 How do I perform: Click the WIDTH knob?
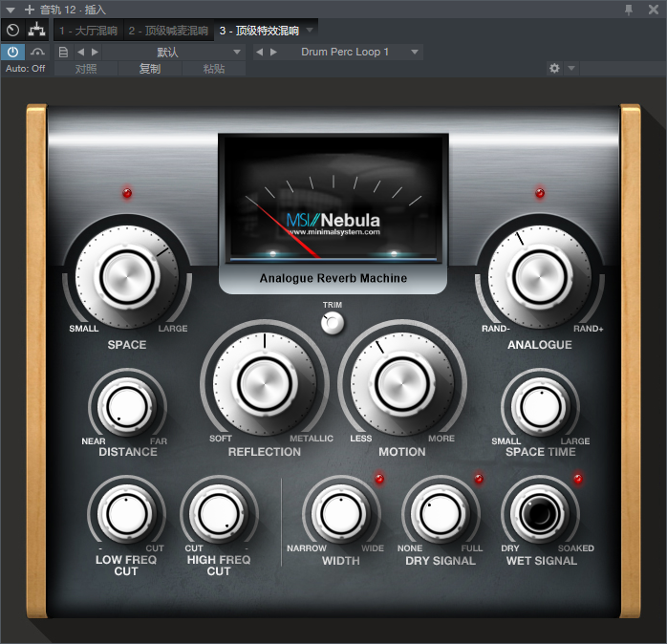point(341,514)
